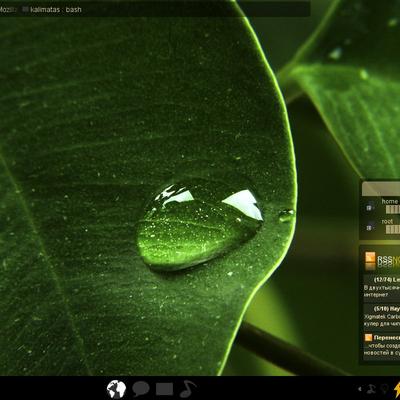Click the home disk icon in the widget
The image size is (400, 400).
[x=369, y=208]
